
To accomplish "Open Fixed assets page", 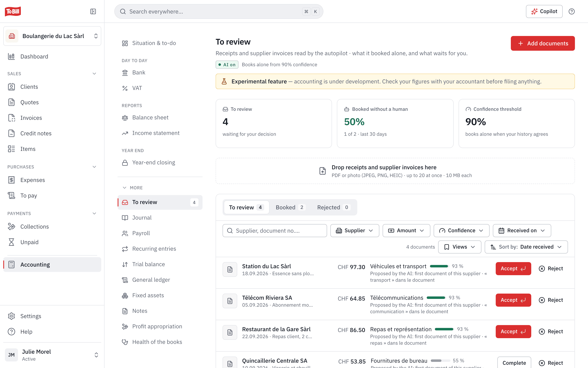I will click(x=160, y=295).
